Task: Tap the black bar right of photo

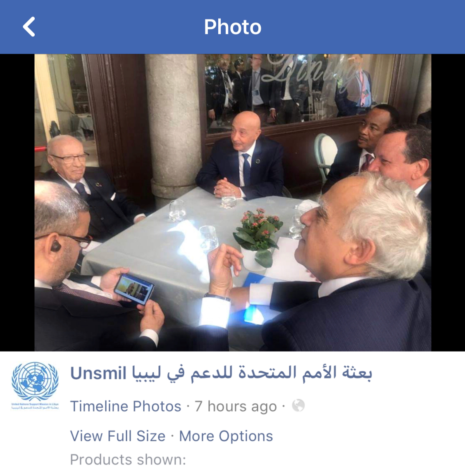Action: [448, 202]
